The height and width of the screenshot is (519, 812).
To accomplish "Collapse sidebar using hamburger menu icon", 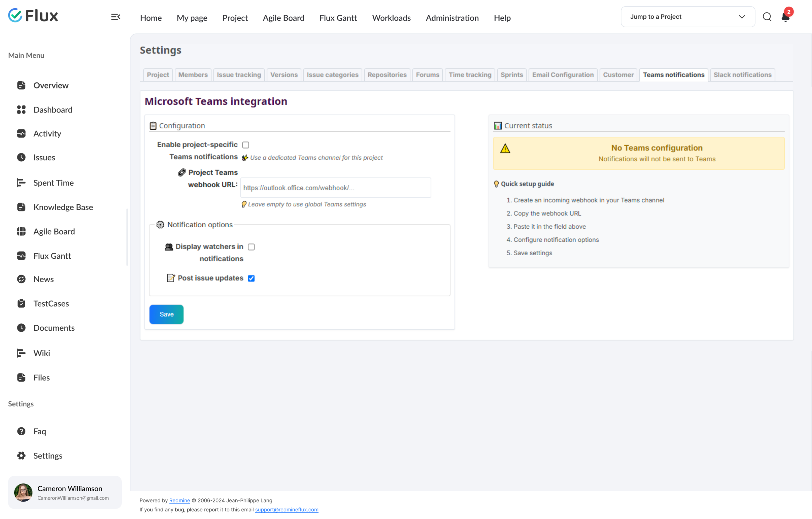I will coord(116,17).
